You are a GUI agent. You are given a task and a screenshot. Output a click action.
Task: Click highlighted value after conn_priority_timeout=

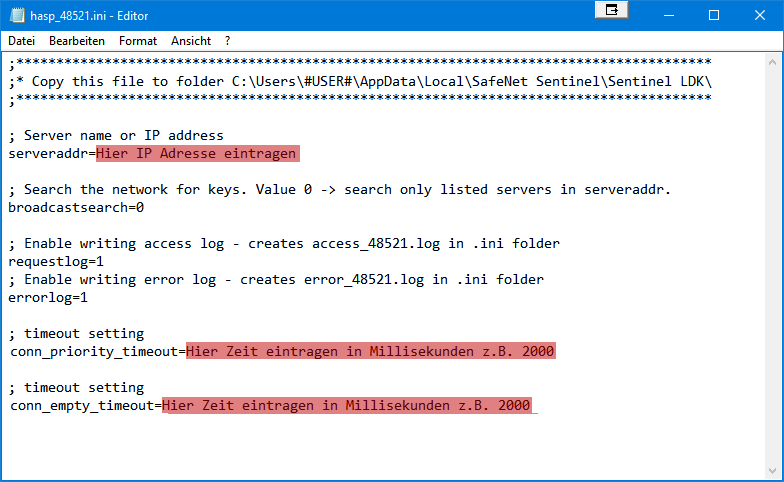(370, 352)
